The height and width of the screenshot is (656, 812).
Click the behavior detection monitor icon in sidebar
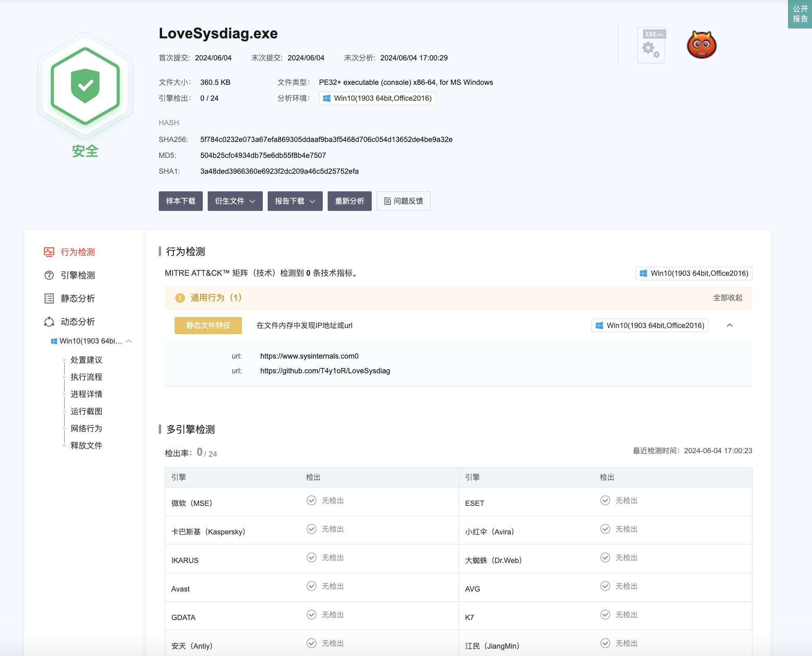pos(49,252)
